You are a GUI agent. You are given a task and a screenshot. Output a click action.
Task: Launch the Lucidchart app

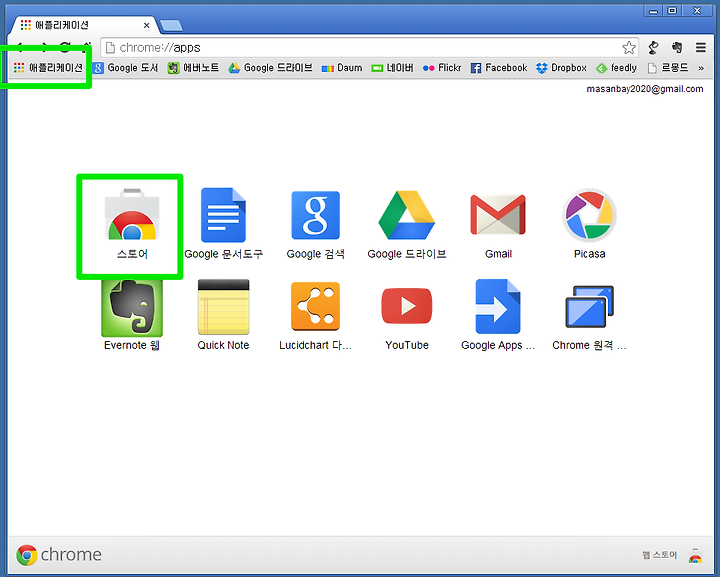pyautogui.click(x=315, y=315)
